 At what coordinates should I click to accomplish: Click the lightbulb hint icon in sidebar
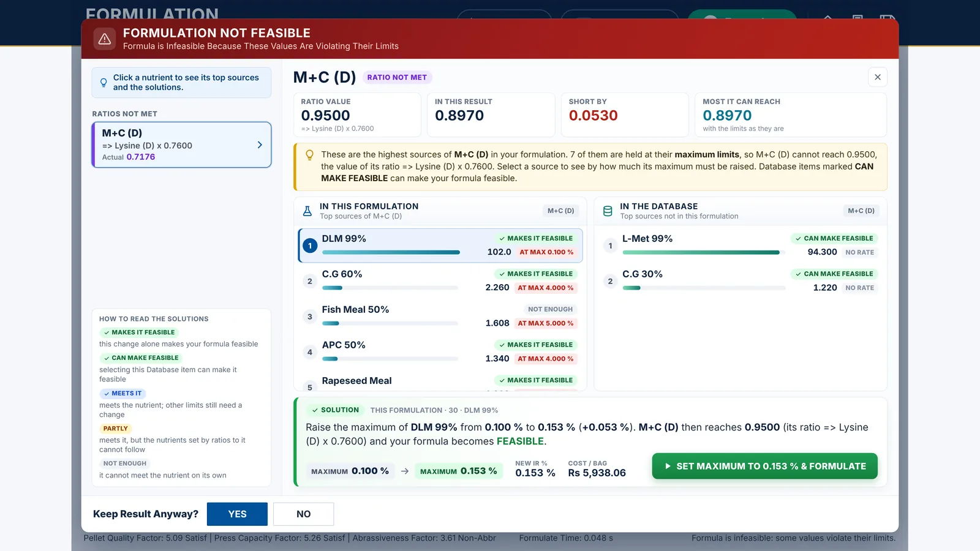[x=104, y=83]
